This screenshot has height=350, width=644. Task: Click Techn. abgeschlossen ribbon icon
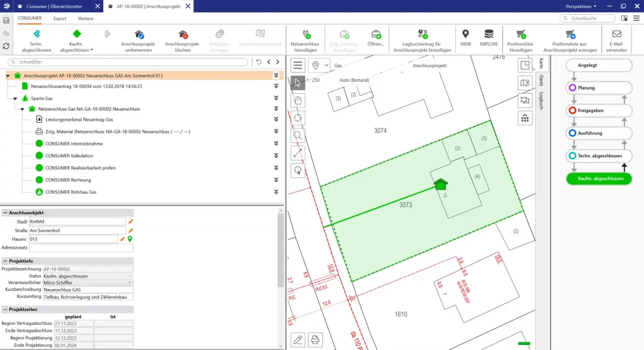click(x=36, y=34)
